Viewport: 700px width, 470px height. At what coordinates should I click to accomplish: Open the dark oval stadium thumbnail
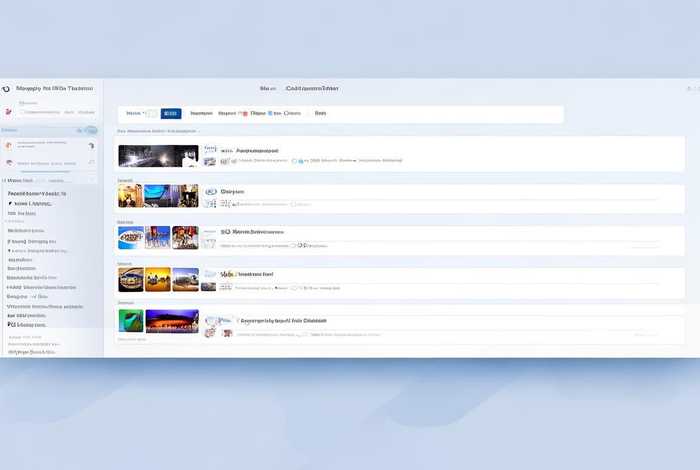(131, 279)
